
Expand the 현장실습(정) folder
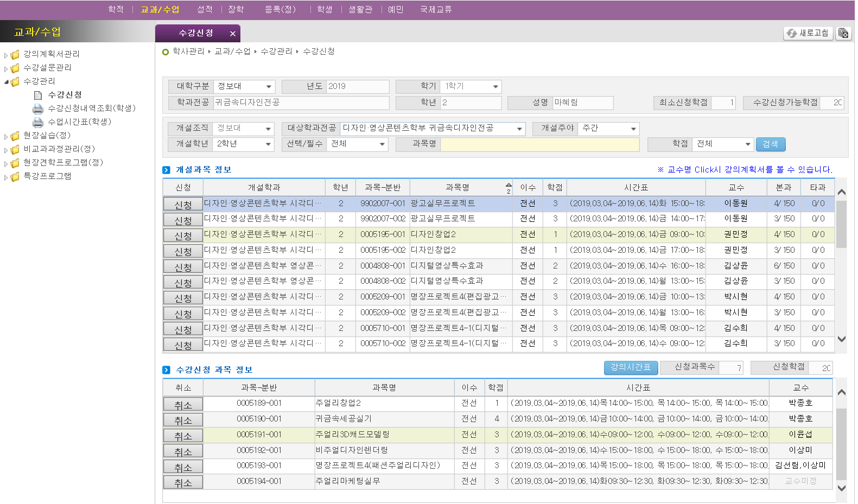tap(6, 136)
